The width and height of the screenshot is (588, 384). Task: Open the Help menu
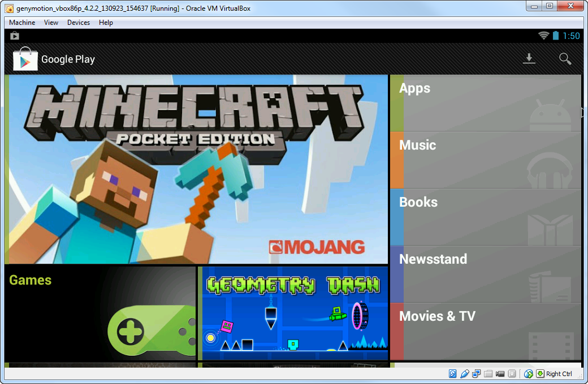[x=106, y=23]
